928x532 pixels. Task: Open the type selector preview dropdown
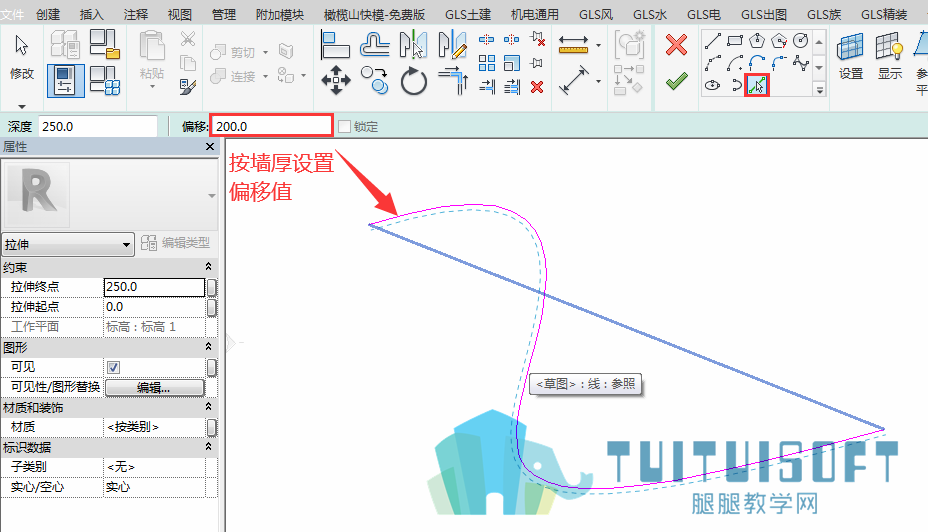(211, 196)
